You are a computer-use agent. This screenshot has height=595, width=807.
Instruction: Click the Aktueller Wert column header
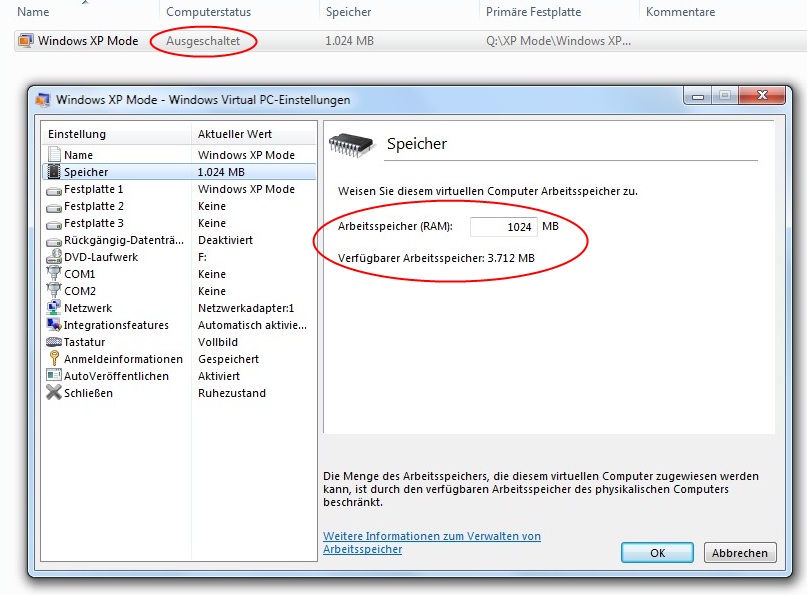click(x=254, y=134)
